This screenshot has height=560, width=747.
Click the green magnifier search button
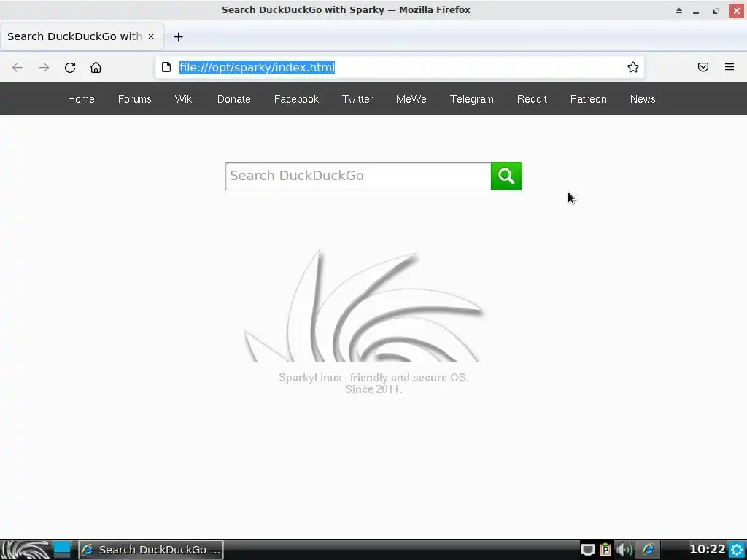point(506,176)
